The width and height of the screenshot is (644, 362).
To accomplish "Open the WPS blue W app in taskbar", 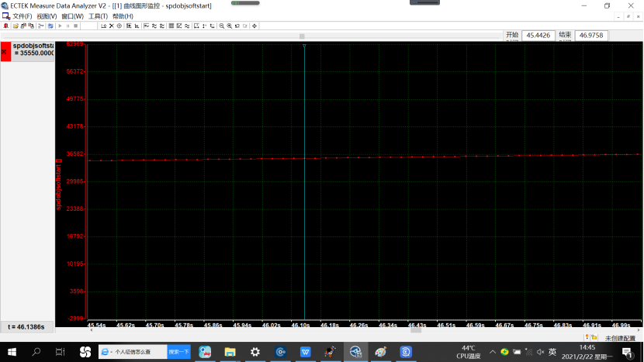I will click(x=305, y=352).
